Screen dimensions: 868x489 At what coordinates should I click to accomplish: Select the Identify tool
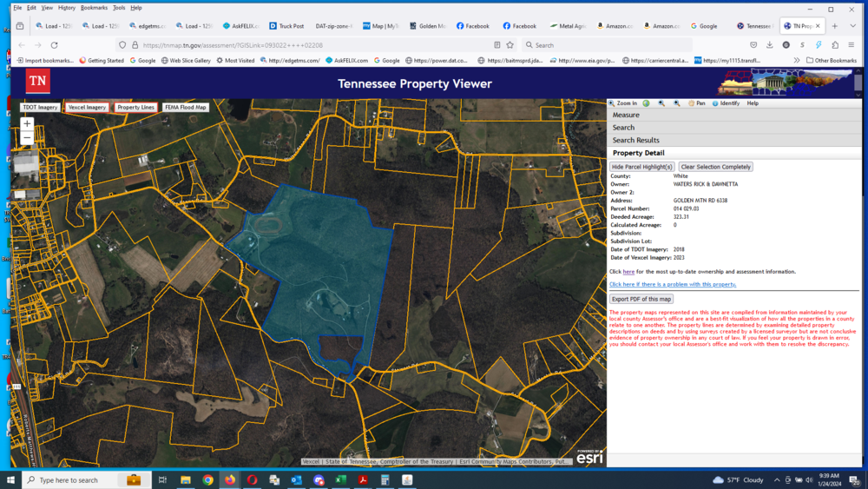click(726, 103)
